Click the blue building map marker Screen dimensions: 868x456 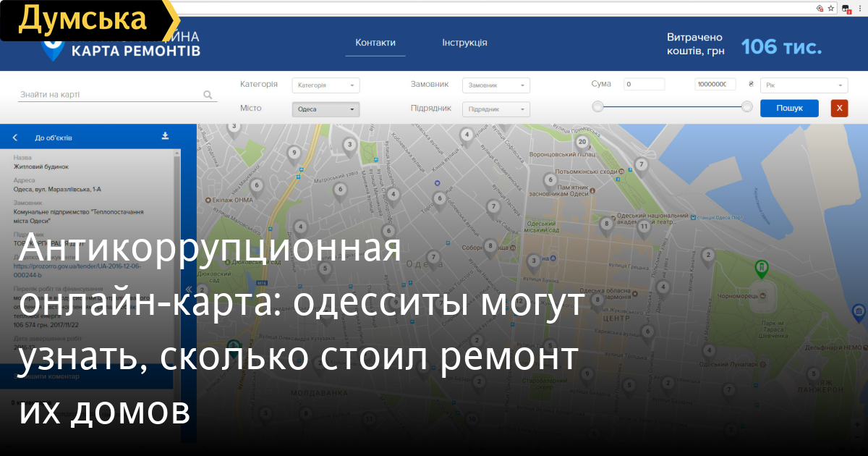tap(858, 311)
